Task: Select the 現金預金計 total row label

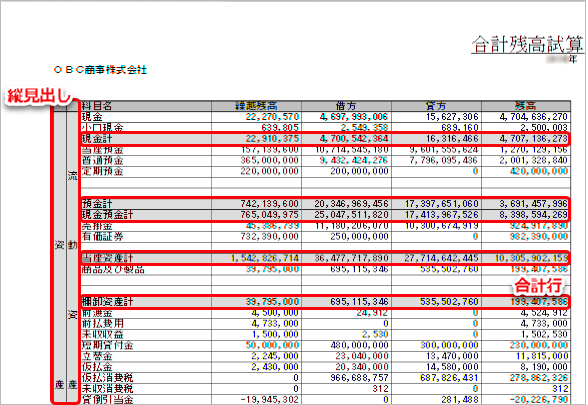Action: (108, 215)
